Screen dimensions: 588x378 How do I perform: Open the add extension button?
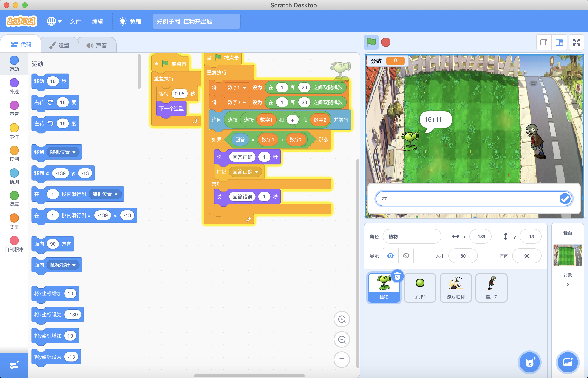14,366
